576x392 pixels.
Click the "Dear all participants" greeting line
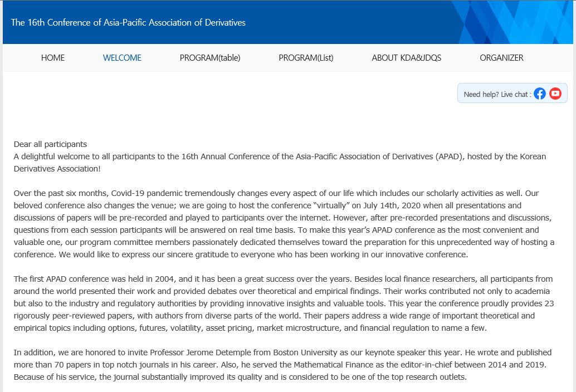point(50,144)
